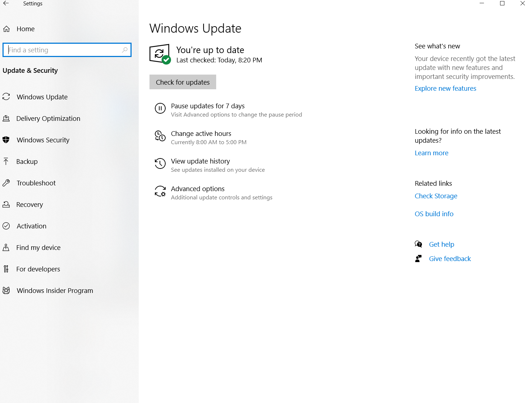Open the Recovery section

(x=30, y=204)
